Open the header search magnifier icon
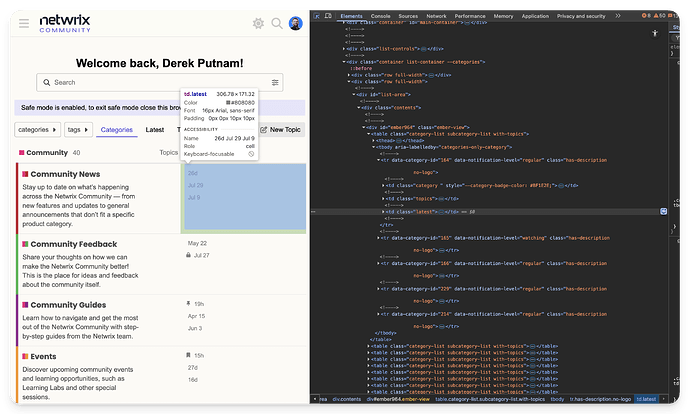This screenshot has width=690, height=414. click(277, 23)
